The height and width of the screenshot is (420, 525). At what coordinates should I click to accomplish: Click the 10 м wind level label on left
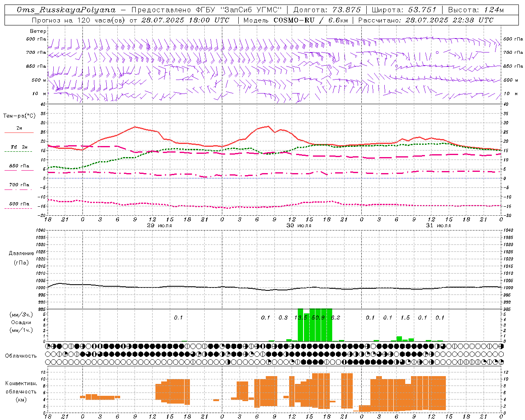pos(39,94)
